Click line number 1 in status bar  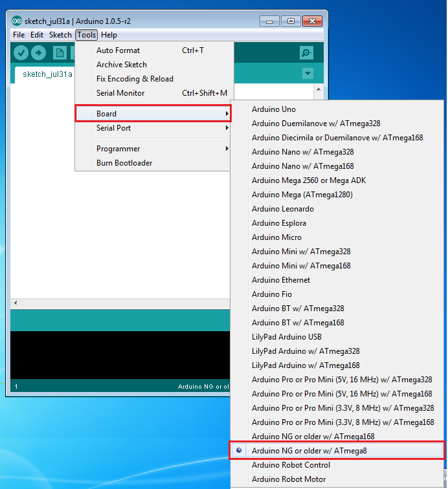[16, 387]
